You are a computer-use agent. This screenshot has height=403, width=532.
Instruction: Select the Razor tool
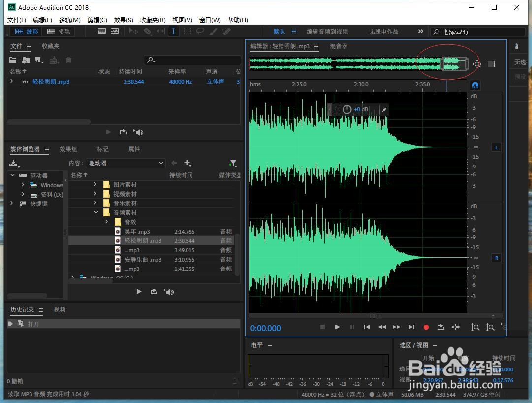tap(147, 31)
